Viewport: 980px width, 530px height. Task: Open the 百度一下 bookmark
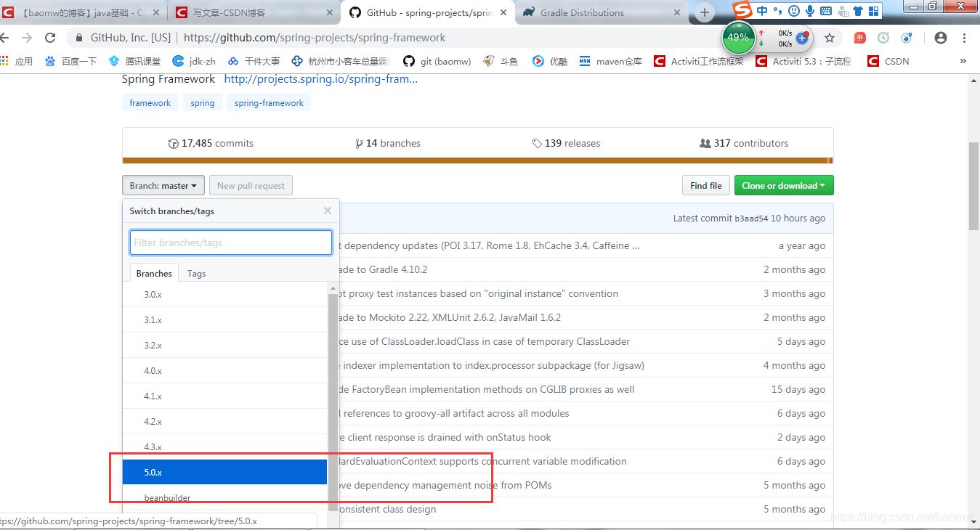click(70, 61)
